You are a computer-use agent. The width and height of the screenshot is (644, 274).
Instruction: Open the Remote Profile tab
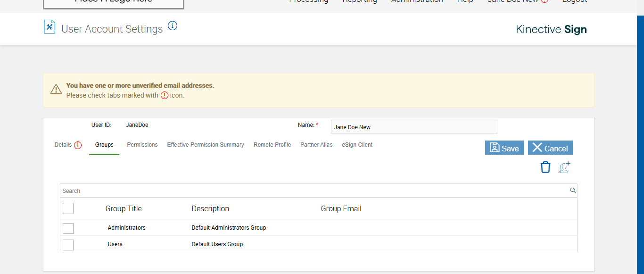point(272,145)
